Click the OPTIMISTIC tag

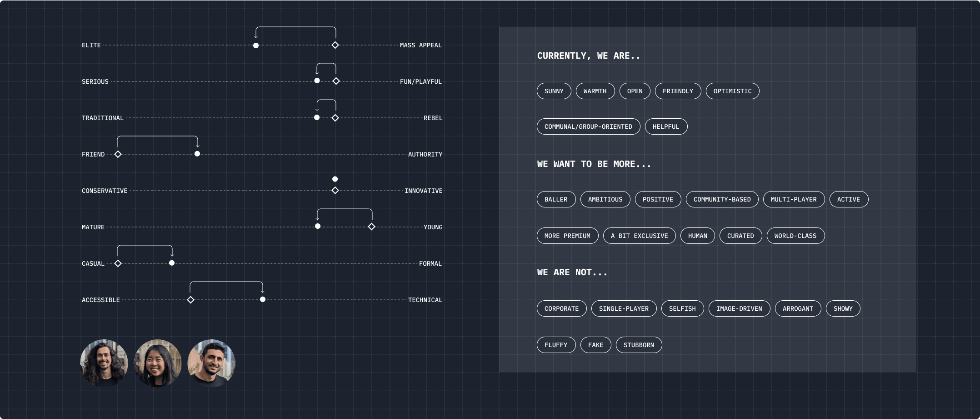(x=732, y=91)
